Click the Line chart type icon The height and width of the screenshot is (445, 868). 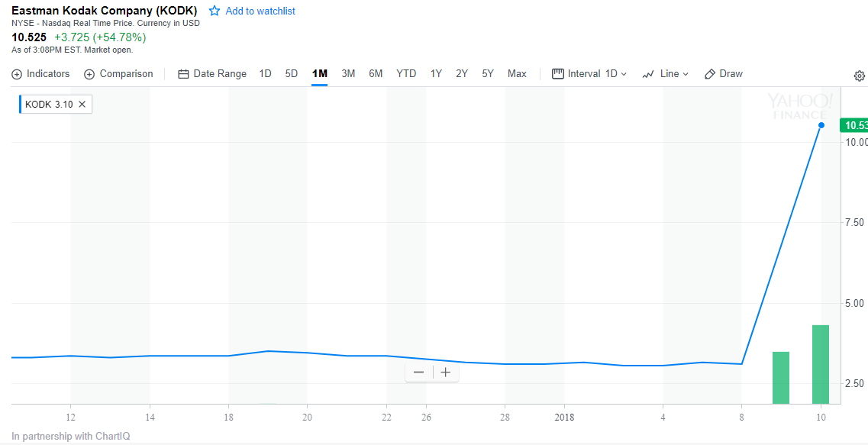[648, 74]
